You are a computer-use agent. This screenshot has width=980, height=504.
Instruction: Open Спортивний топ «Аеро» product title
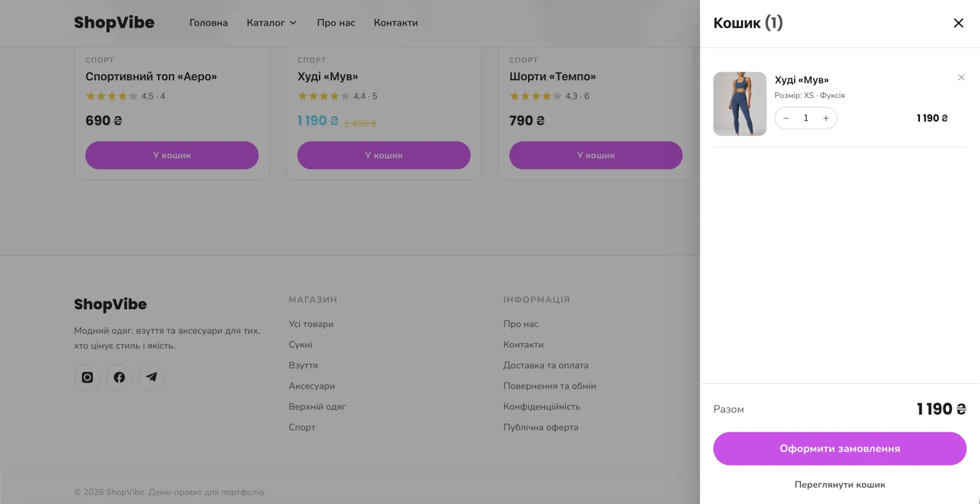151,77
